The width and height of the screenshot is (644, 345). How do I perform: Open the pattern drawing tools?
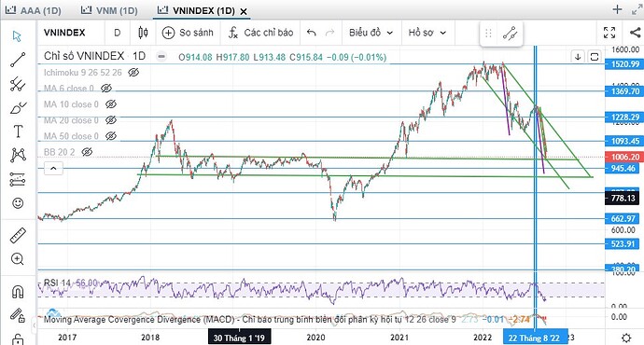click(18, 155)
